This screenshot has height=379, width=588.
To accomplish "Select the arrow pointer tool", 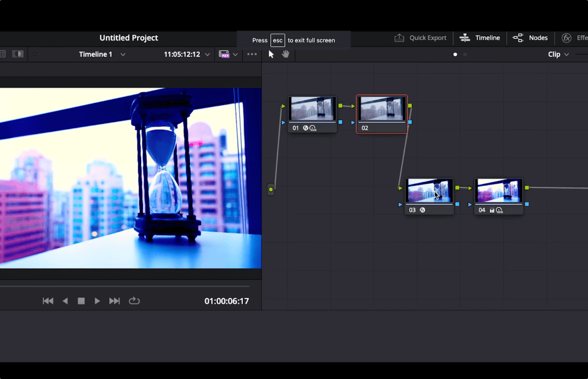I will click(271, 55).
